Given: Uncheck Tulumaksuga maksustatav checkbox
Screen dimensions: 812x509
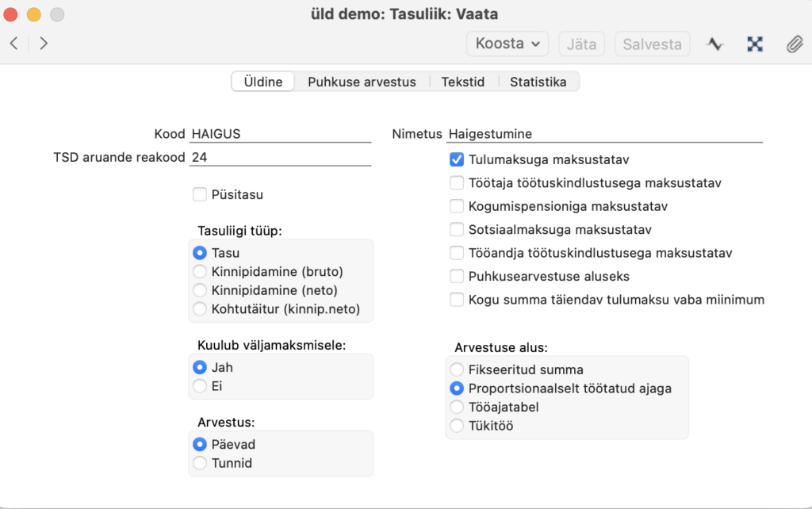Looking at the screenshot, I should [457, 159].
